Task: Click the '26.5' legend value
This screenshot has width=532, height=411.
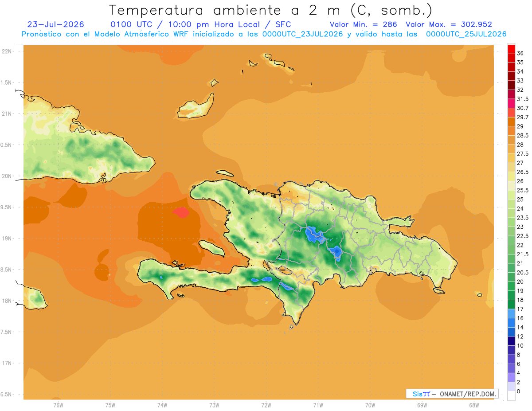Action: tap(522, 172)
